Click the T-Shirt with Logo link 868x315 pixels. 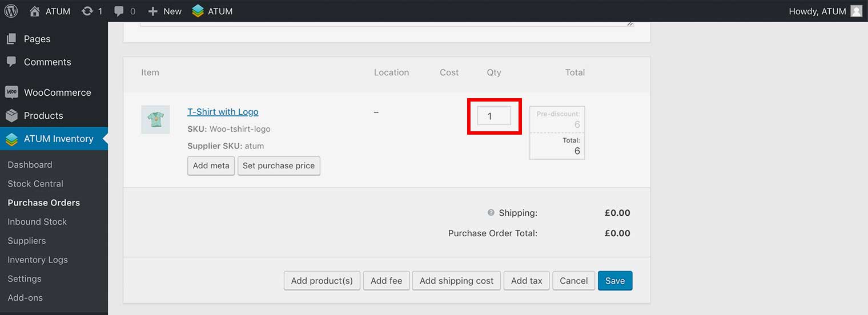pyautogui.click(x=223, y=112)
